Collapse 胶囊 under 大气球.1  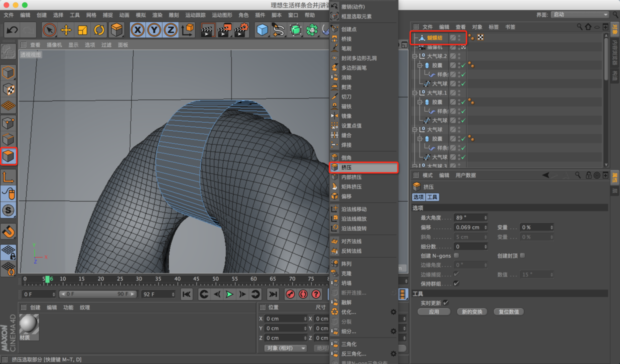point(420,102)
